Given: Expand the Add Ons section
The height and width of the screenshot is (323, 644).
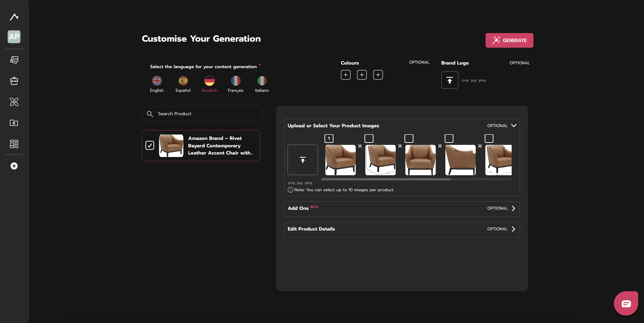Looking at the screenshot, I should click(513, 209).
